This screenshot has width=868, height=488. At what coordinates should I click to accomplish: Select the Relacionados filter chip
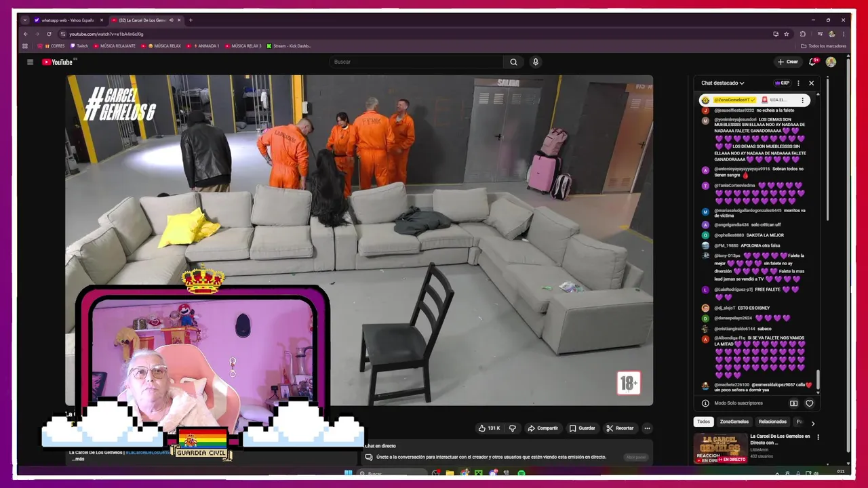(772, 422)
